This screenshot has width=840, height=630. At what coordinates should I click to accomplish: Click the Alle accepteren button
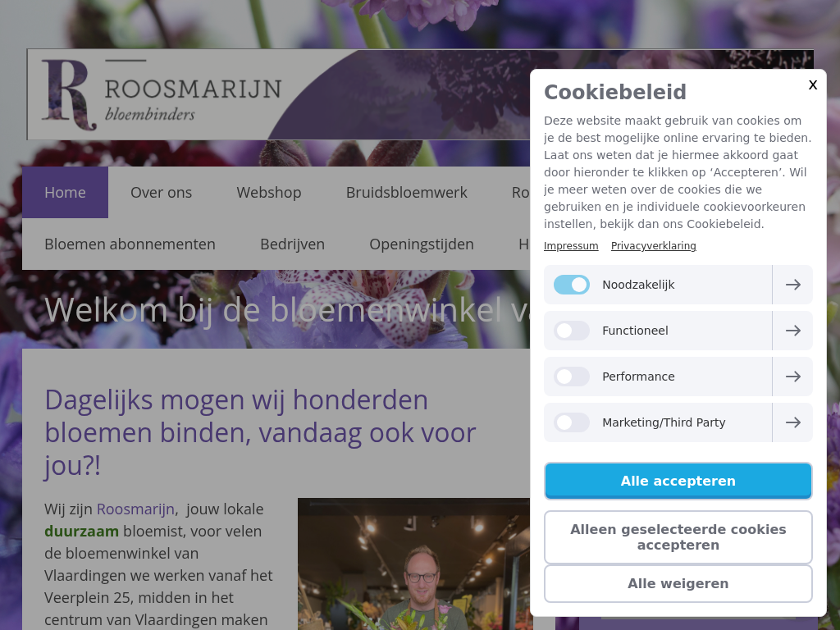678,481
